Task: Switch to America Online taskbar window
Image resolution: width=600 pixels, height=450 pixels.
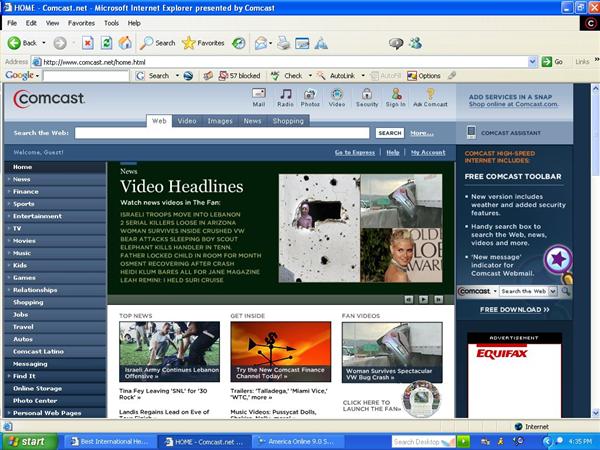Action: tap(298, 442)
